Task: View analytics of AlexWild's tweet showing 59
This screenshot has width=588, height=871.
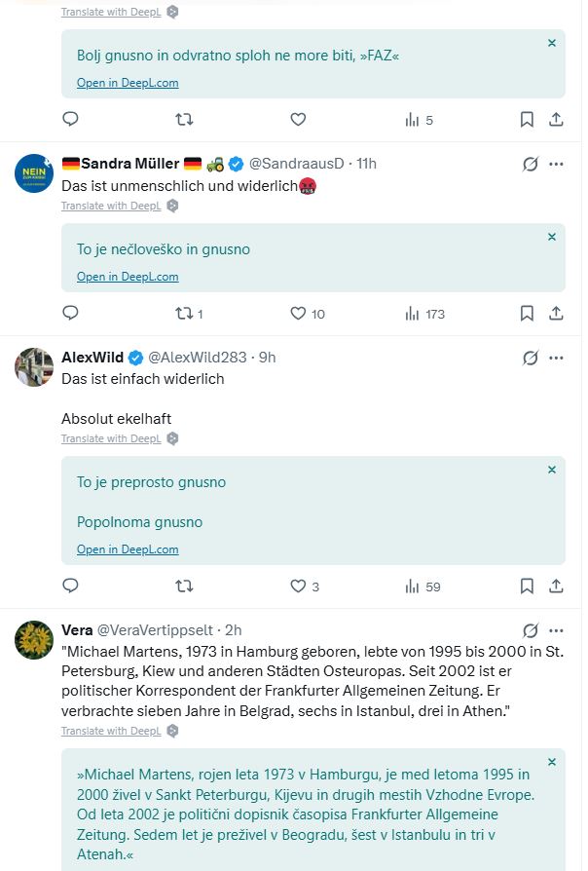Action: point(423,587)
